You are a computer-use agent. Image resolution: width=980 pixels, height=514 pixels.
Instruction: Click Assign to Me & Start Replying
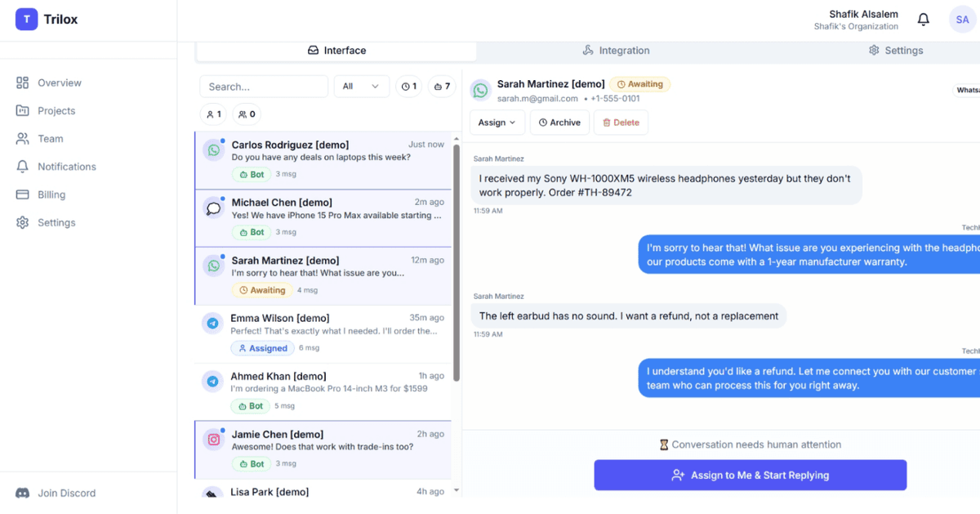[750, 475]
